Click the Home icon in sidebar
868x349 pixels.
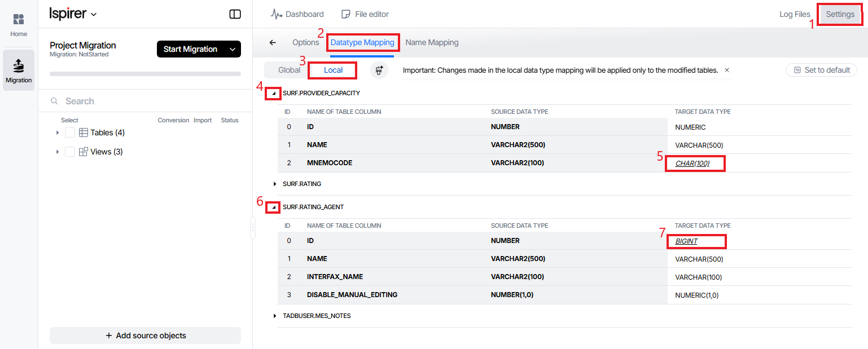tap(19, 20)
